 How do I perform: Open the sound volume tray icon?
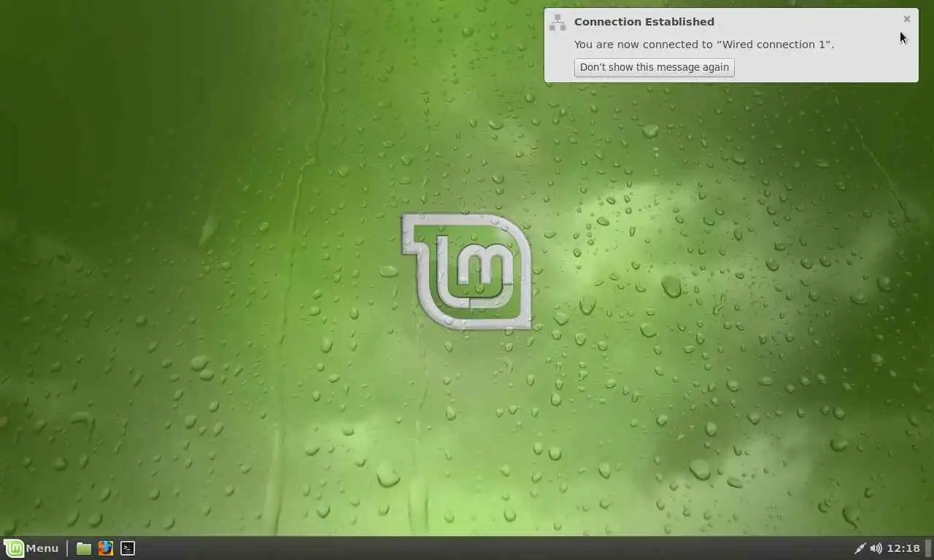tap(876, 548)
